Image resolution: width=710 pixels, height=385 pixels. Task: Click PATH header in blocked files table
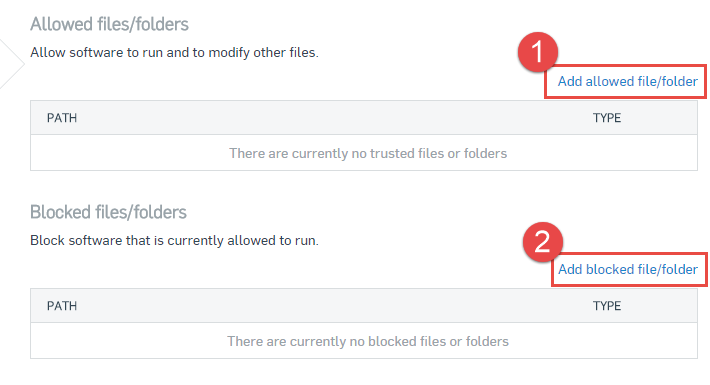tap(62, 306)
